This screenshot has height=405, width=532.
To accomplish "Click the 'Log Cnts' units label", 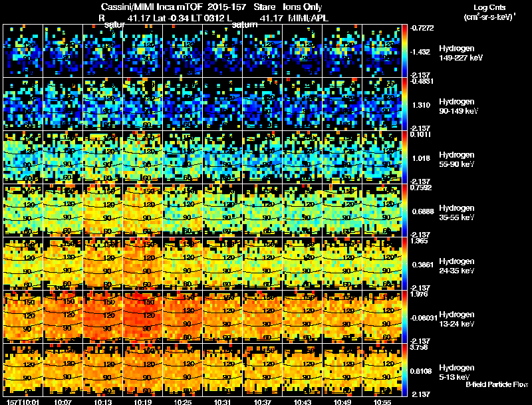I will click(x=489, y=7).
